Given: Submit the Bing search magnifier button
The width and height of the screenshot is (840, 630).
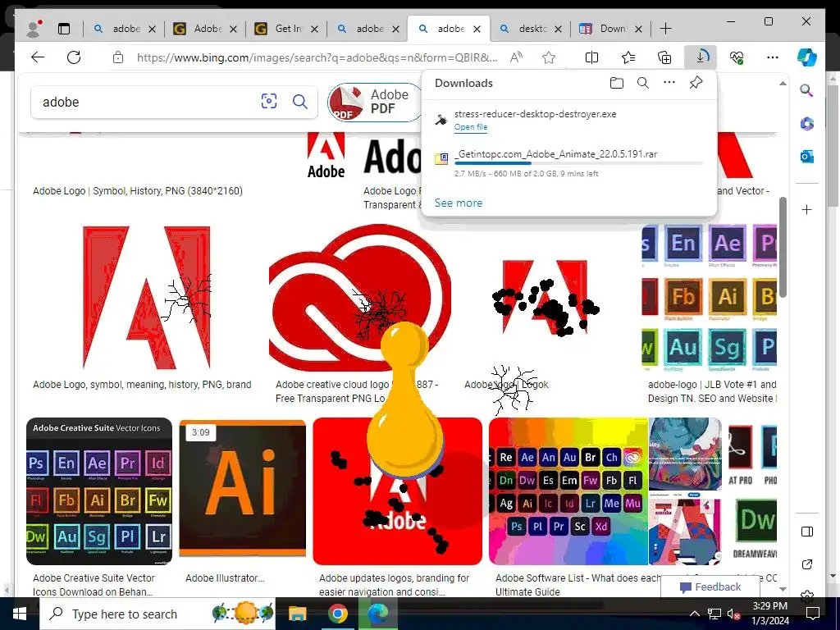Looking at the screenshot, I should click(x=300, y=101).
